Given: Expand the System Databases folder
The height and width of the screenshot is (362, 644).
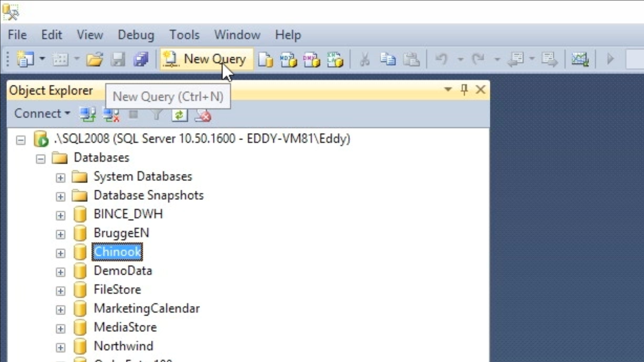Looking at the screenshot, I should point(60,178).
